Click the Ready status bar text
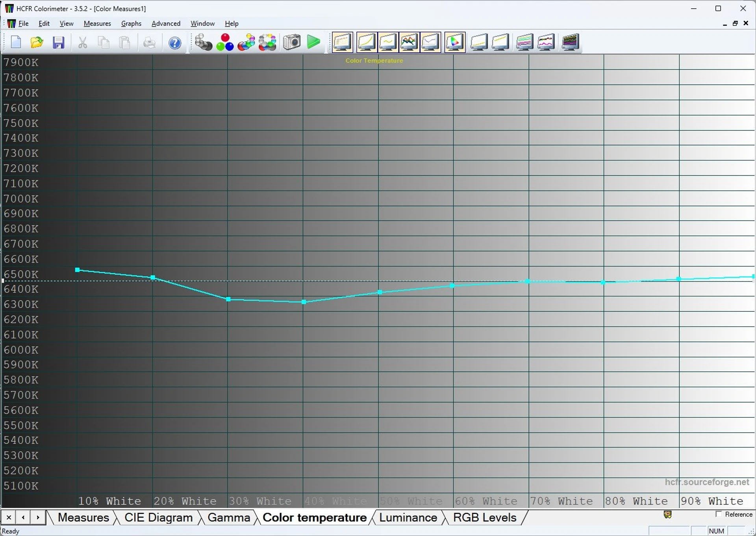This screenshot has width=756, height=536. coord(11,531)
